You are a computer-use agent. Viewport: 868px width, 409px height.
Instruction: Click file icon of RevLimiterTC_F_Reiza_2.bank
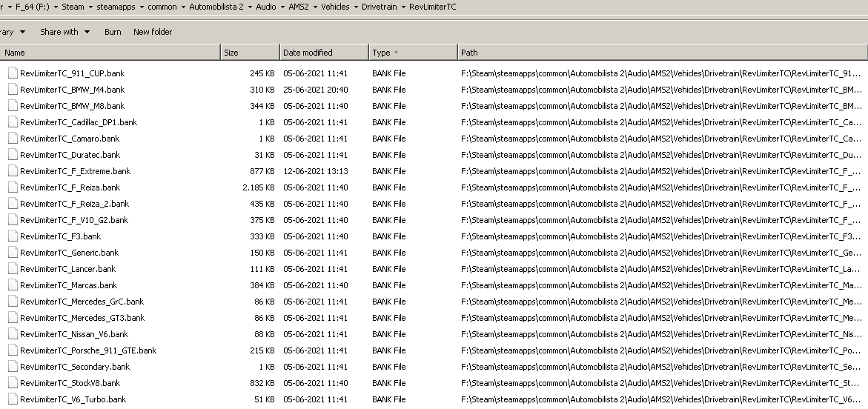(x=13, y=204)
